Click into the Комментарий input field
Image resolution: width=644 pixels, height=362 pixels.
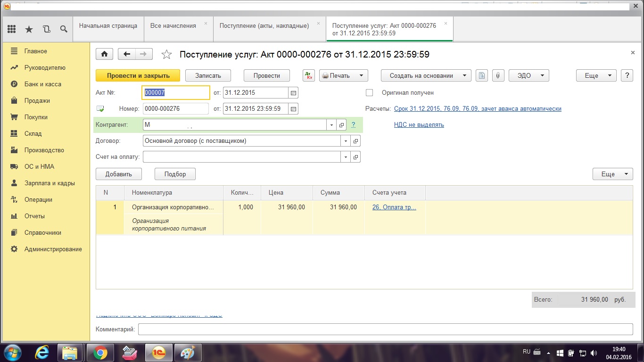pos(385,329)
